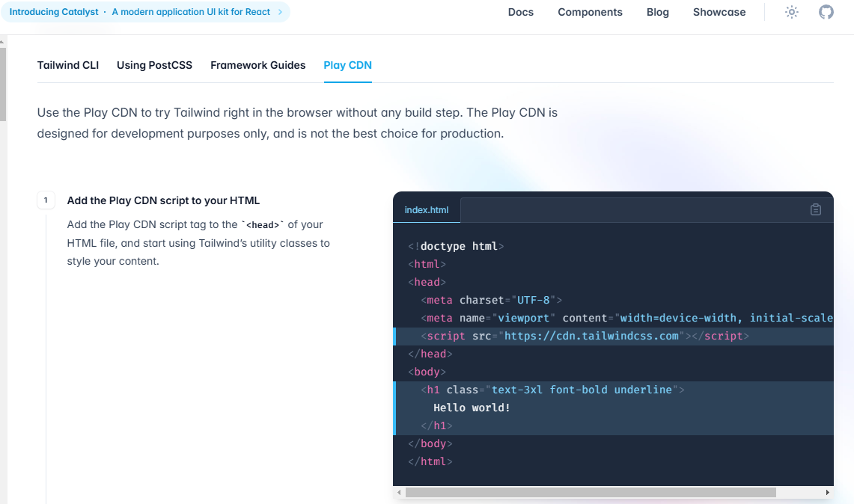The height and width of the screenshot is (504, 854).
Task: Switch to the Framework Guides tab
Action: tap(257, 65)
